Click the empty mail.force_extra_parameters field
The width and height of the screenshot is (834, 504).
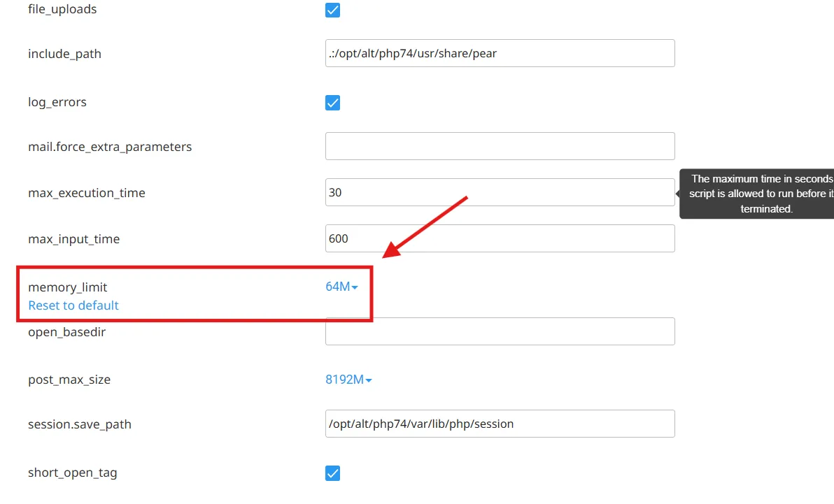(500, 146)
